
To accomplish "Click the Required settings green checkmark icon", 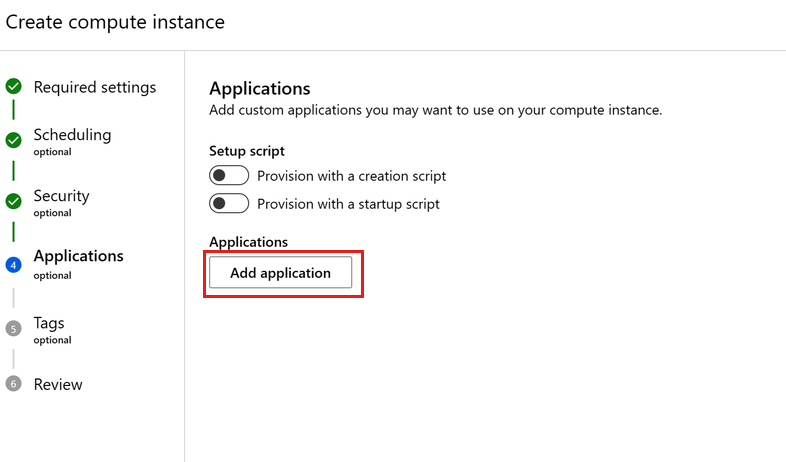I will [13, 87].
